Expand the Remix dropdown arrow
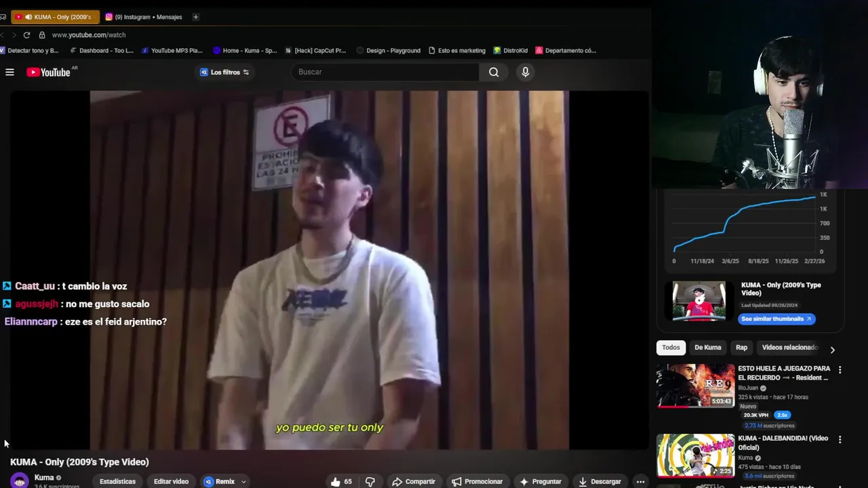The height and width of the screenshot is (488, 868). coord(243,482)
